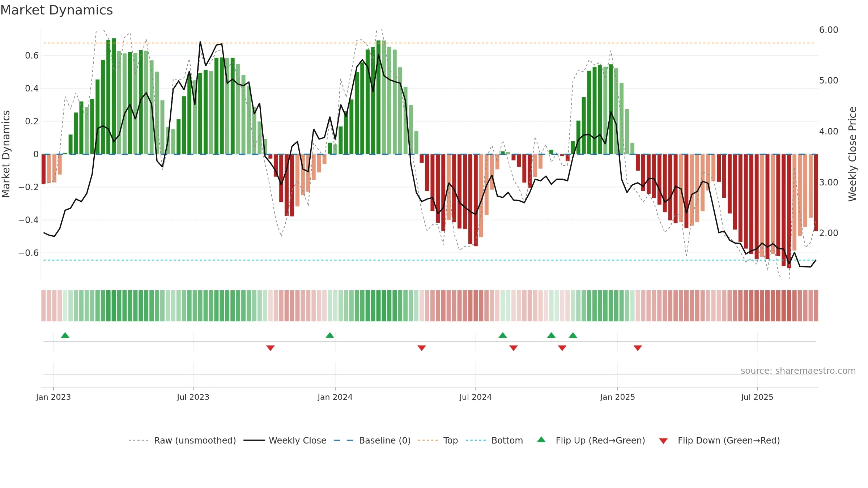Click the 6.00 price axis tick label

click(829, 30)
